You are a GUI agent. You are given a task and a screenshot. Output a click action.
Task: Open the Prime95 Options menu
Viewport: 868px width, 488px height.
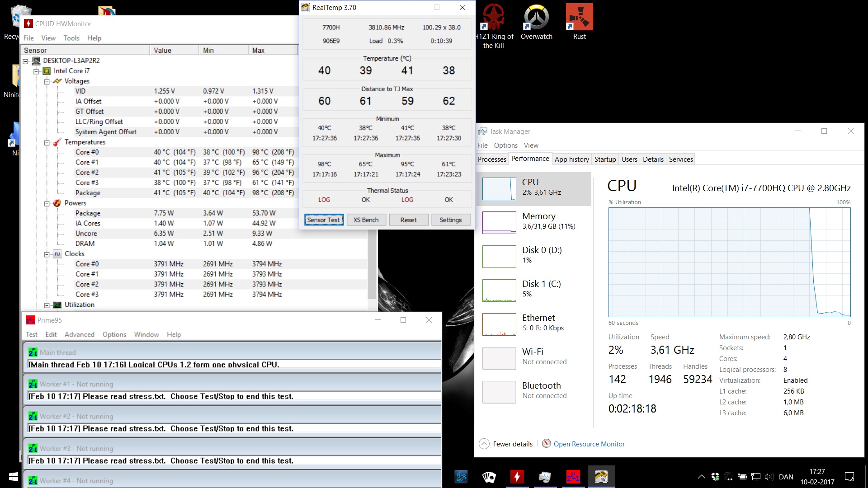pyautogui.click(x=114, y=334)
